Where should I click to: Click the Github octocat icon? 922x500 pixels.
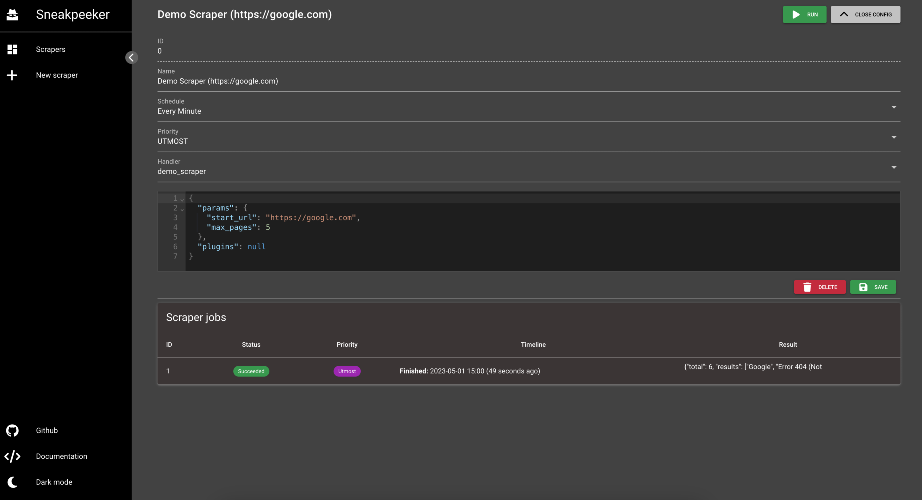click(x=12, y=431)
